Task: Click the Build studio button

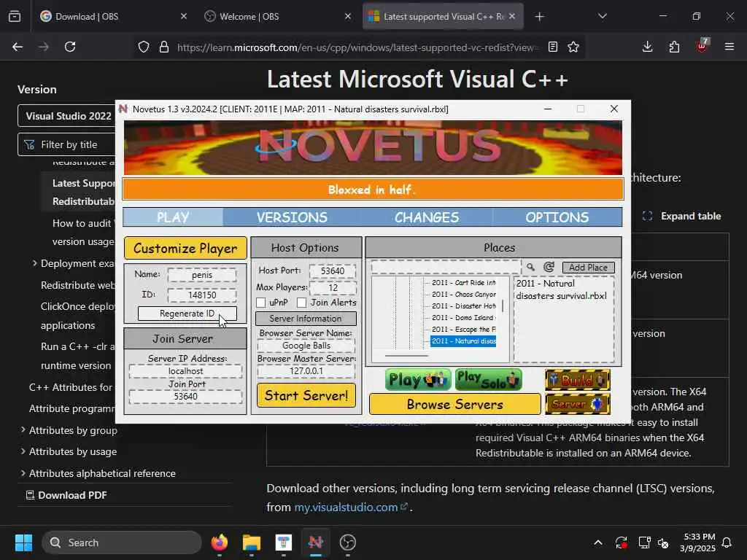Action: 578,380
